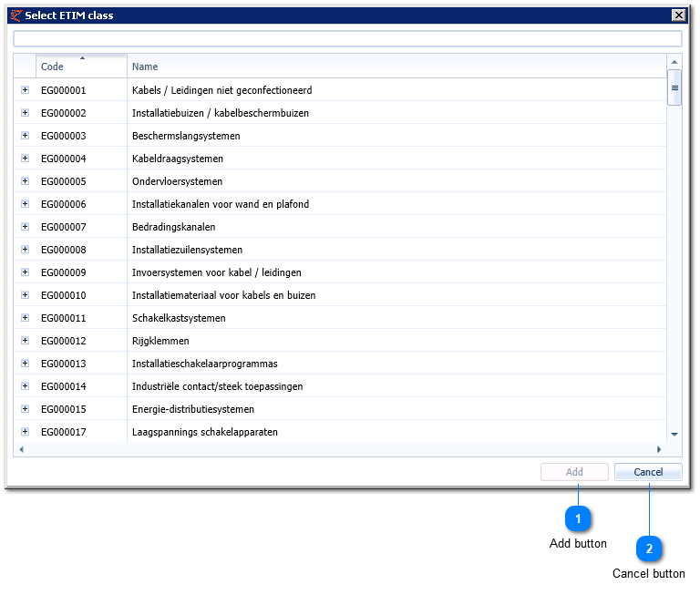700x595 pixels.
Task: Click the Add button
Action: coord(574,472)
